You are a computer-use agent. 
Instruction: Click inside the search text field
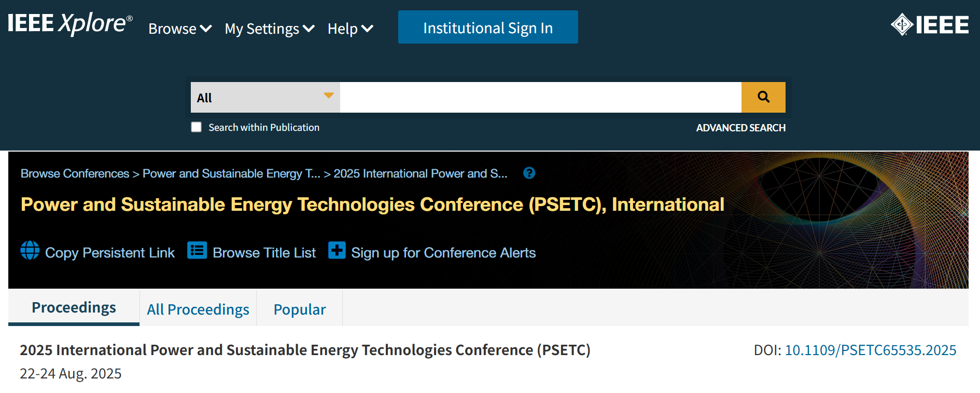(540, 98)
